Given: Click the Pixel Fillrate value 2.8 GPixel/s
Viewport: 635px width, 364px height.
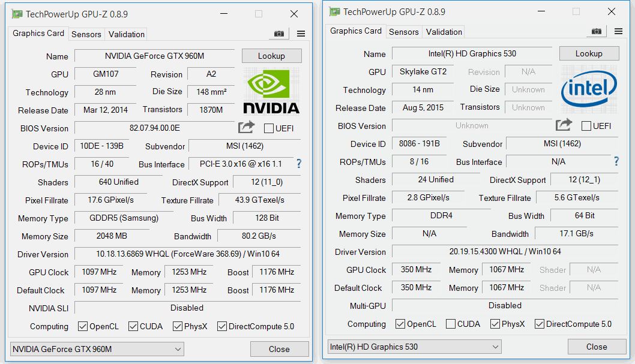Looking at the screenshot, I should tap(428, 197).
